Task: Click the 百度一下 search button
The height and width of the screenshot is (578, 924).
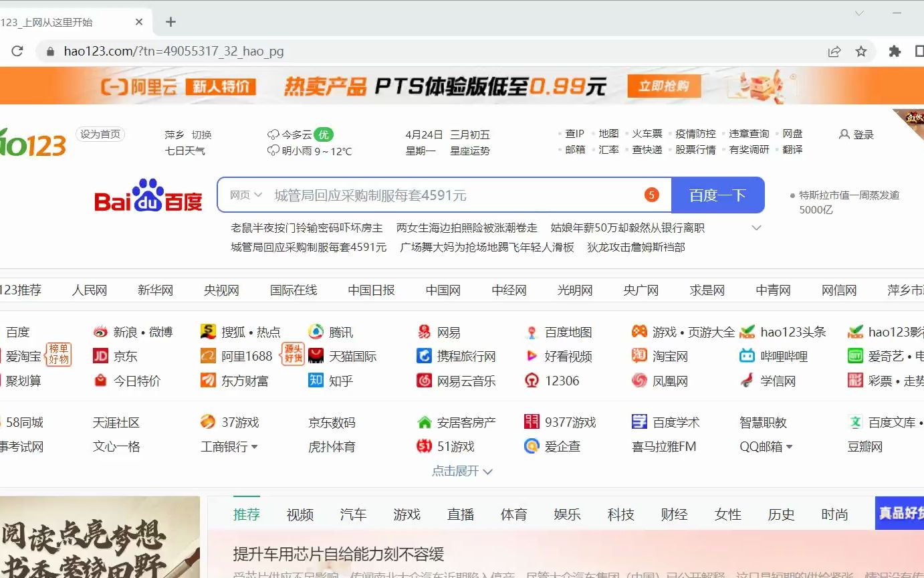Action: (x=717, y=195)
